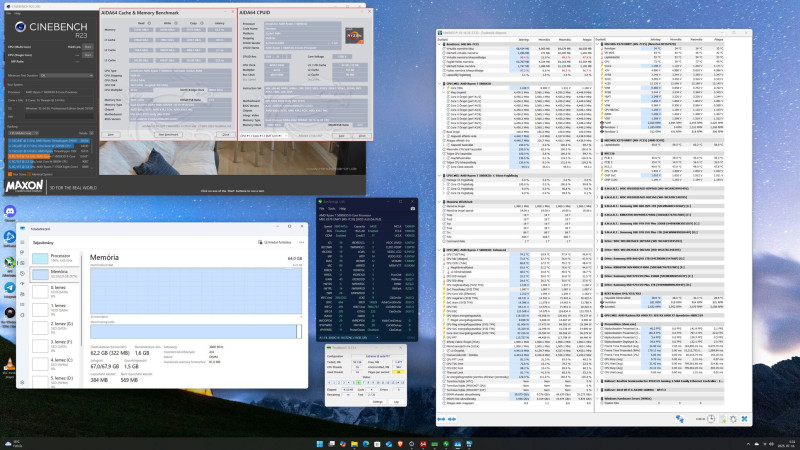This screenshot has width=800, height=450.
Task: Open Microsoft Edge from taskbar
Action: coord(366,444)
